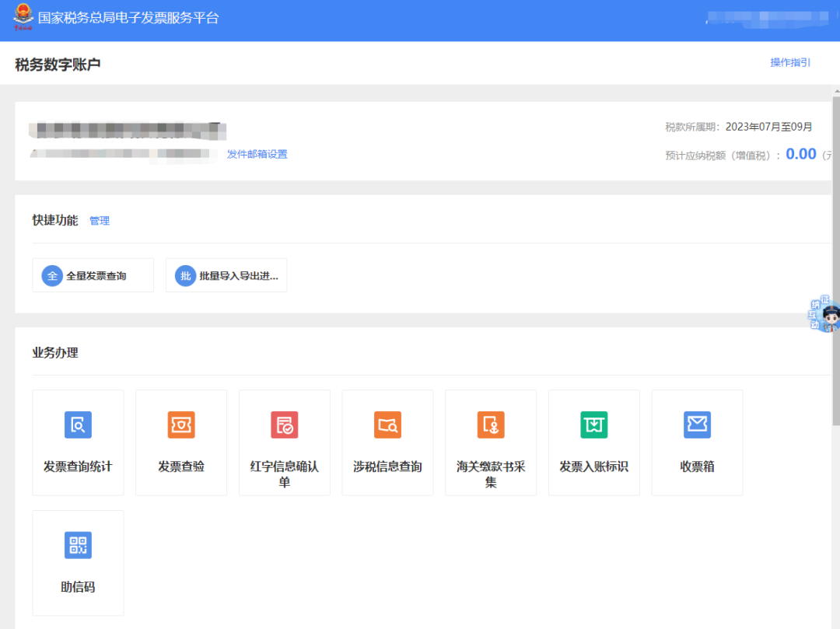Screen dimensions: 840x629
Task: Open the 管理 link beside 快捷功能
Action: (100, 221)
